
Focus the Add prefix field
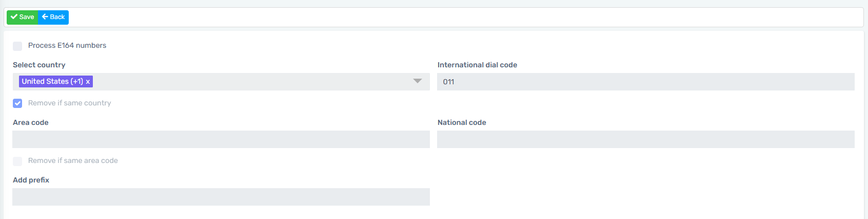coord(221,197)
